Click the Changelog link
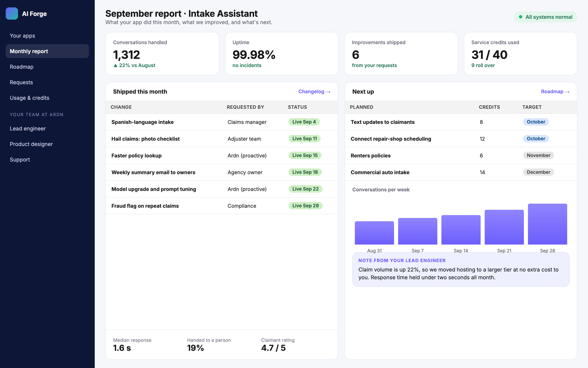 [314, 92]
